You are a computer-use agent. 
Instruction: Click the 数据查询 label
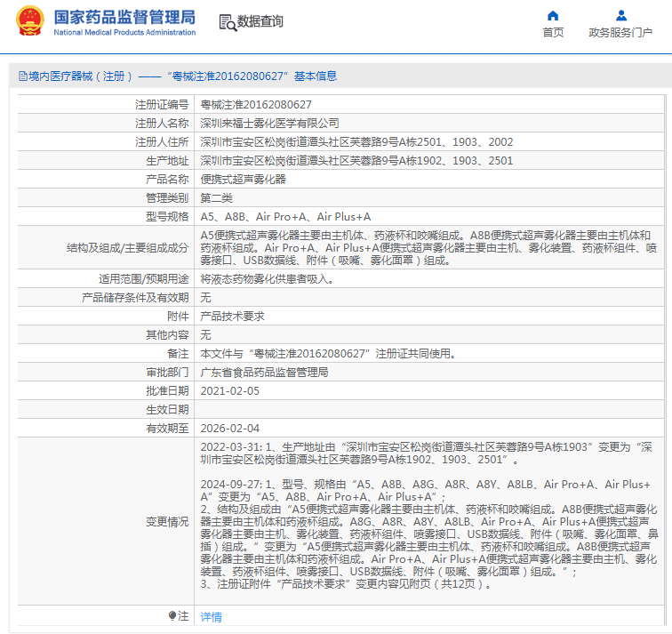coord(260,21)
